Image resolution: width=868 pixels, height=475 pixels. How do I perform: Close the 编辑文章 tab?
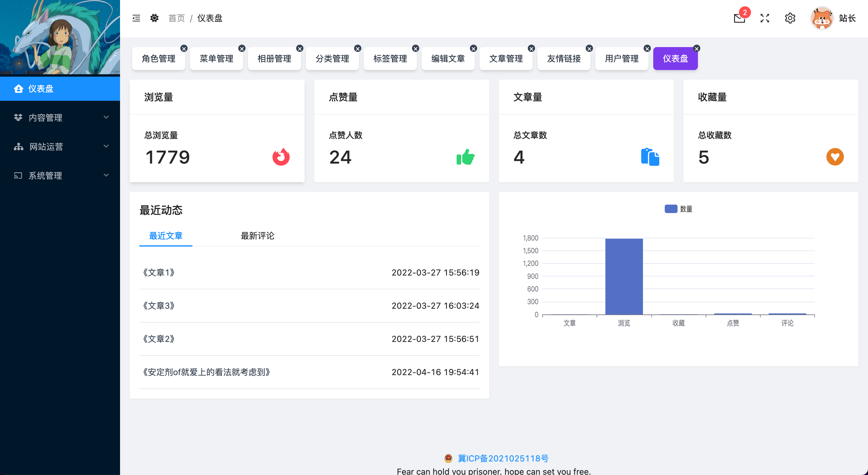[474, 49]
